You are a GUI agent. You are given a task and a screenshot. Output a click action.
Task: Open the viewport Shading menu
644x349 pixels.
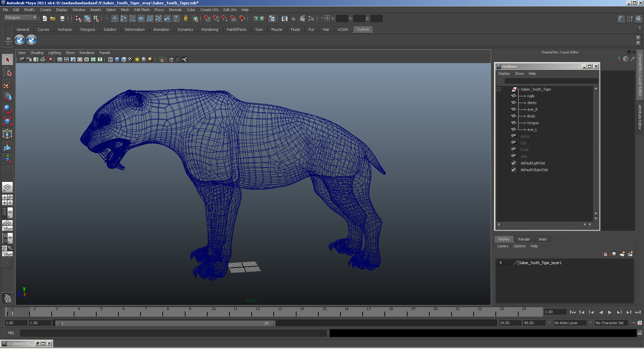point(37,53)
